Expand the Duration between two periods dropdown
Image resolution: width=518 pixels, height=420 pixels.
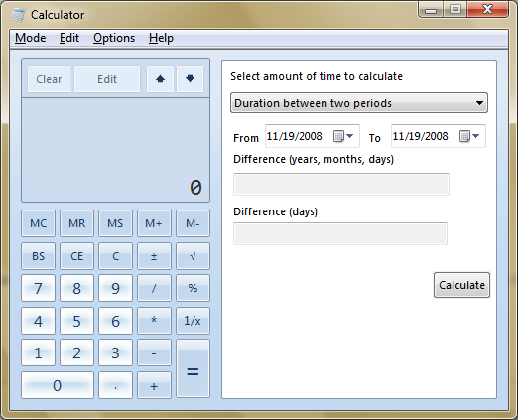pos(359,103)
